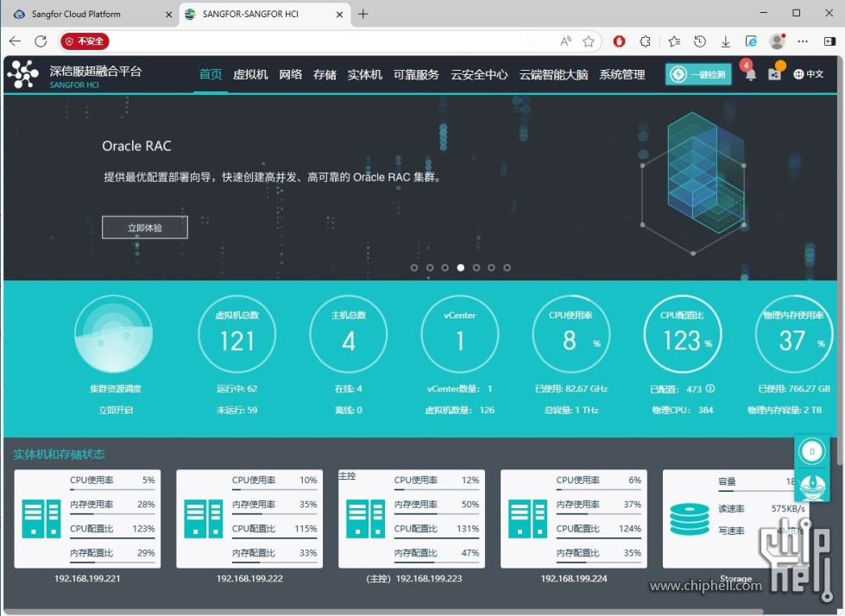Click the host IP 192.168.199.222
845x616 pixels.
(249, 578)
